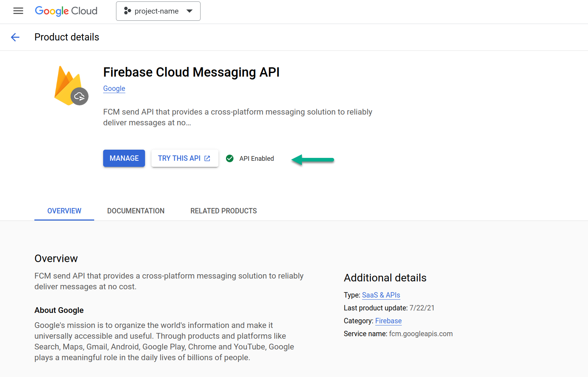Open the RELATED PRODUCTS tab
The width and height of the screenshot is (588, 377).
click(x=223, y=211)
